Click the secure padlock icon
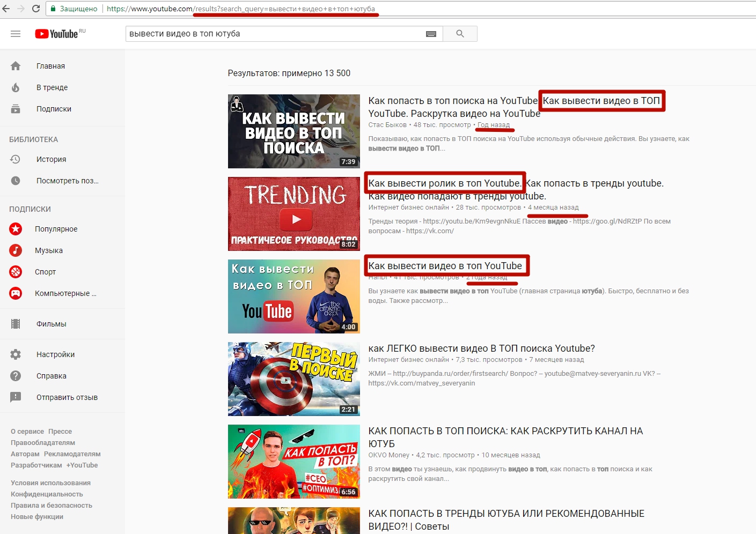The image size is (756, 534). point(53,9)
